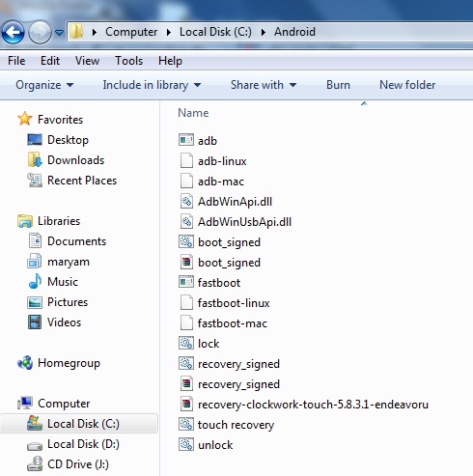Screen dimensions: 473x476
Task: Open the View menu
Action: 87,61
